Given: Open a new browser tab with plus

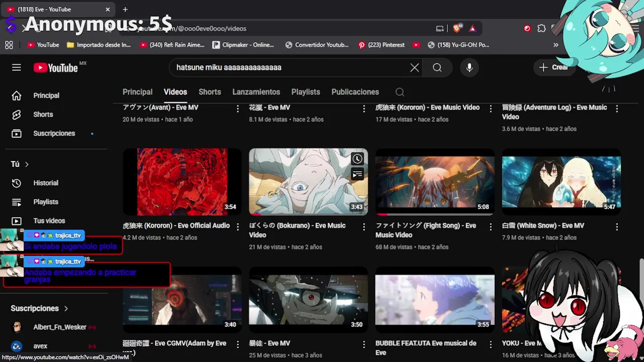Looking at the screenshot, I should pos(125,9).
